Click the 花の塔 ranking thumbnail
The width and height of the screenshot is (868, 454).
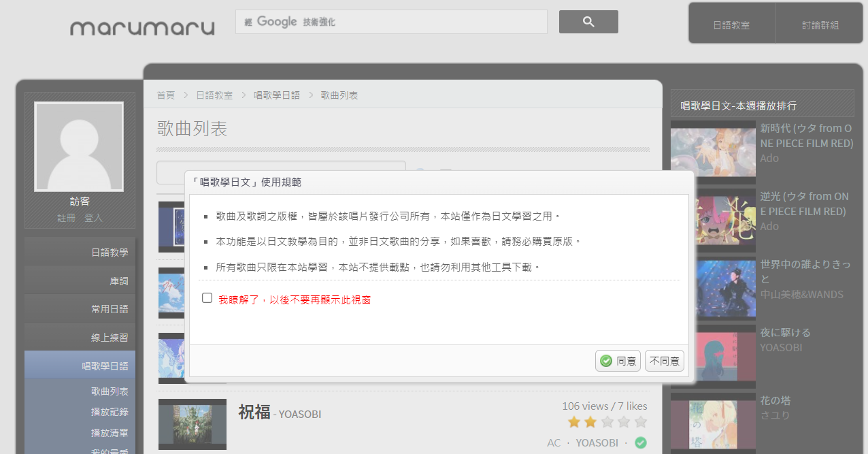713,423
